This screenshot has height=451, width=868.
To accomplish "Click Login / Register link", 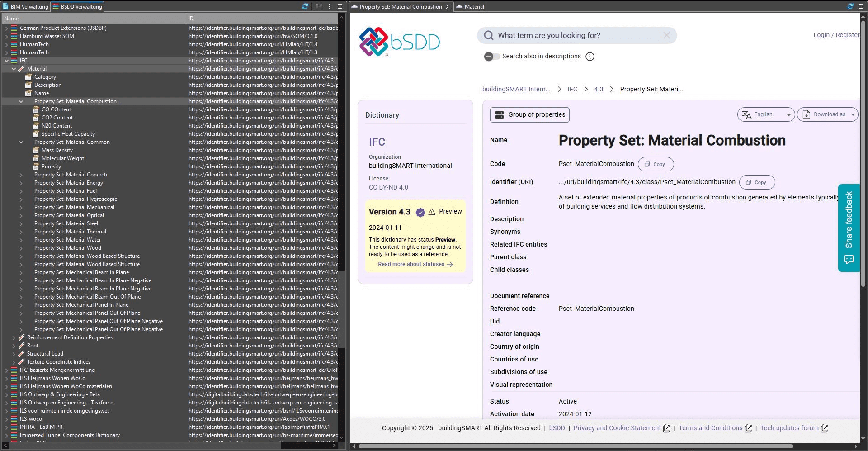I will point(836,35).
